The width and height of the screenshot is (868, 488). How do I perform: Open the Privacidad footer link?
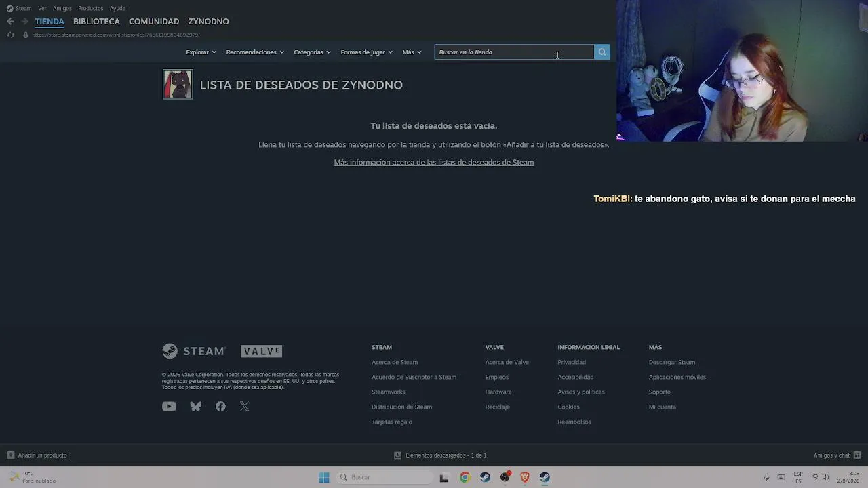(x=572, y=362)
